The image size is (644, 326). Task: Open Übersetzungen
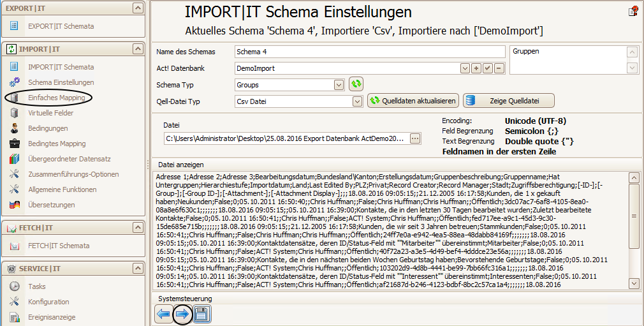[52, 204]
